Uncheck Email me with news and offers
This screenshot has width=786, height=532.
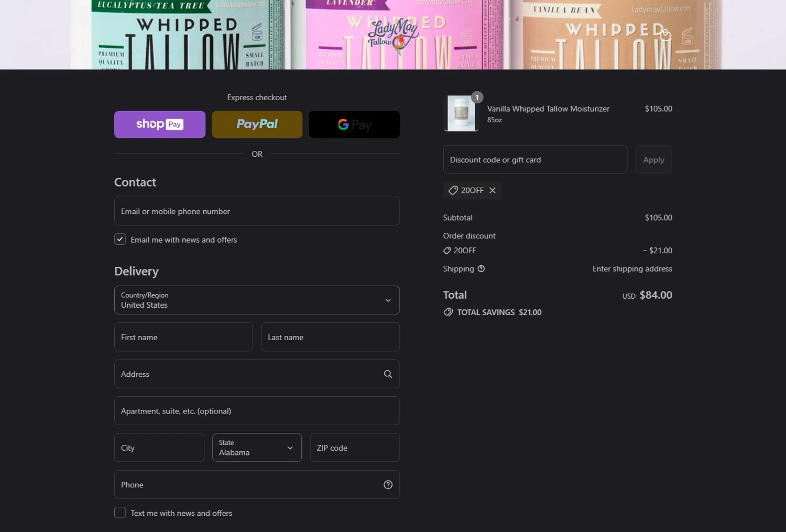tap(120, 240)
